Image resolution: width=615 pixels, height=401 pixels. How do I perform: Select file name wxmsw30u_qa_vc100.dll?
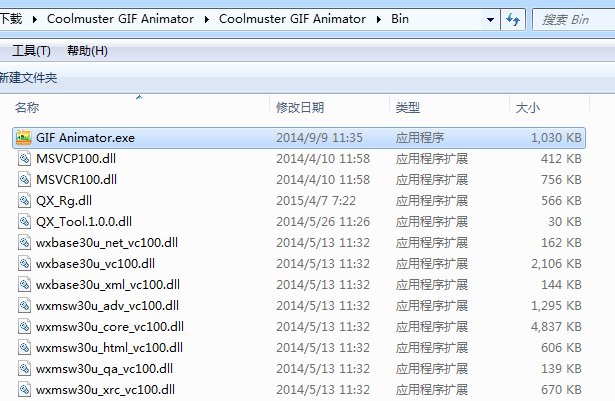click(104, 369)
